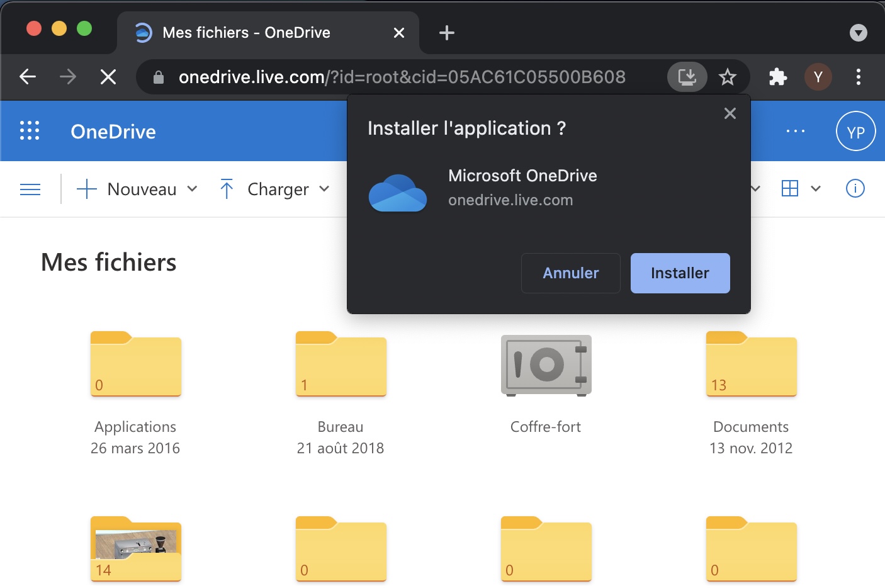Select the Mes fichiers - OneDrive tab
The image size is (885, 588).
click(x=246, y=33)
